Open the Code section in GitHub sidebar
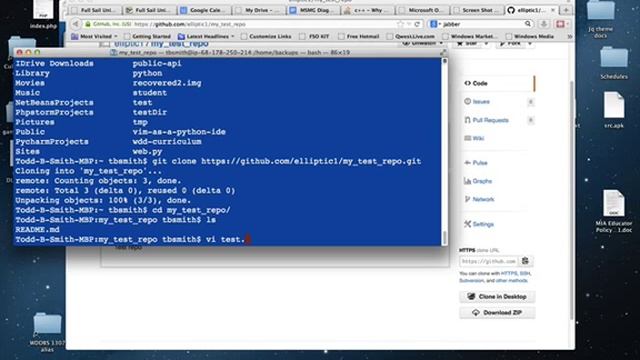The height and width of the screenshot is (360, 640). click(476, 83)
